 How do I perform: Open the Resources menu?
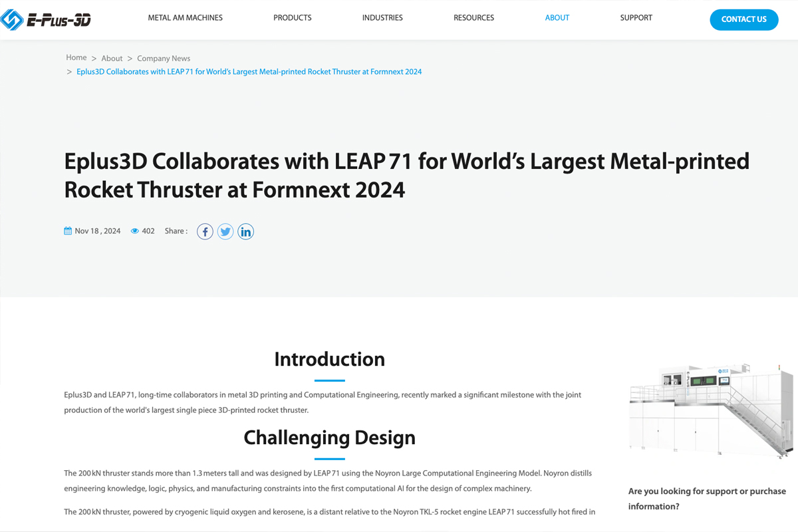(x=474, y=18)
